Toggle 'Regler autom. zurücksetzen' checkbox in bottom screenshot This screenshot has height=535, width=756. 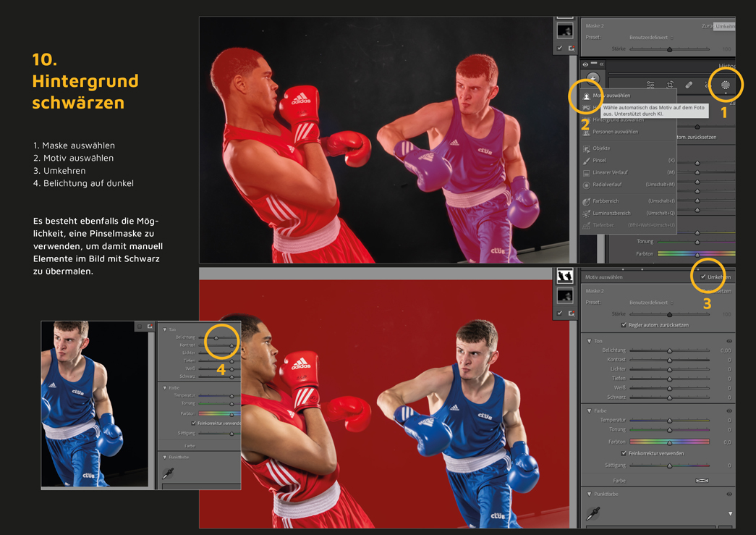tap(624, 324)
